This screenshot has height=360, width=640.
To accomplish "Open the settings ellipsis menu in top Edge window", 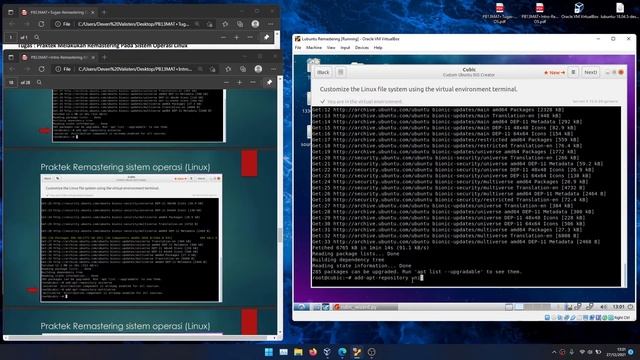I will point(270,24).
